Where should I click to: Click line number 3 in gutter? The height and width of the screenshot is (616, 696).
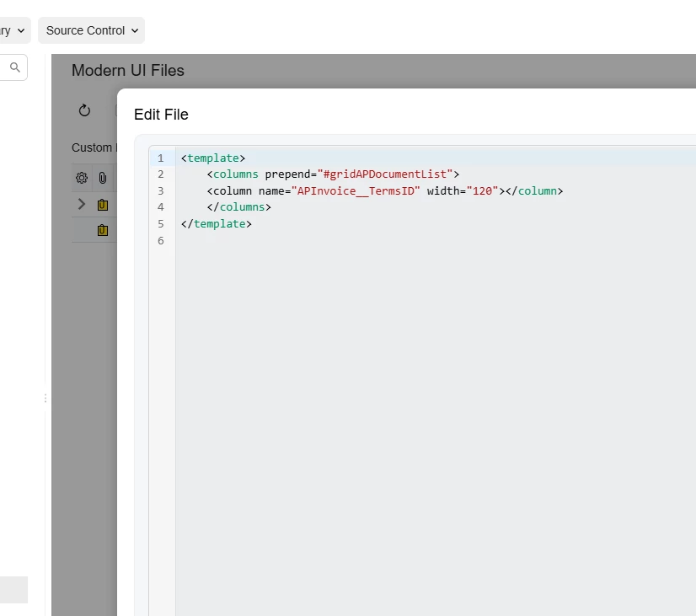click(x=161, y=190)
